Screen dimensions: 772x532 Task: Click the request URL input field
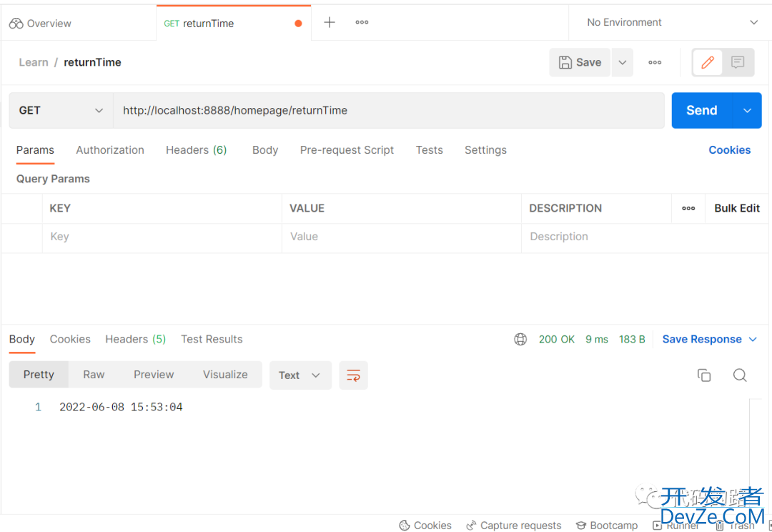[x=388, y=111]
